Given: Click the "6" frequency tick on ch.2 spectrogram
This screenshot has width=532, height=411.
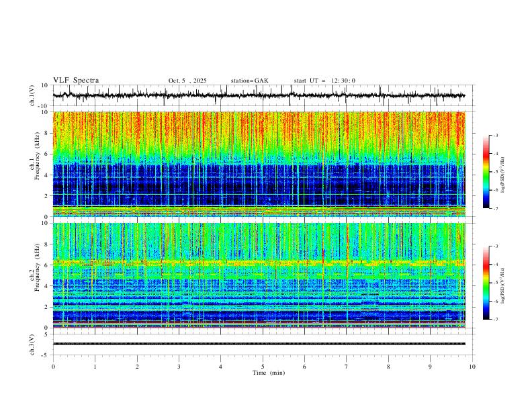Looking at the screenshot, I should pos(47,265).
